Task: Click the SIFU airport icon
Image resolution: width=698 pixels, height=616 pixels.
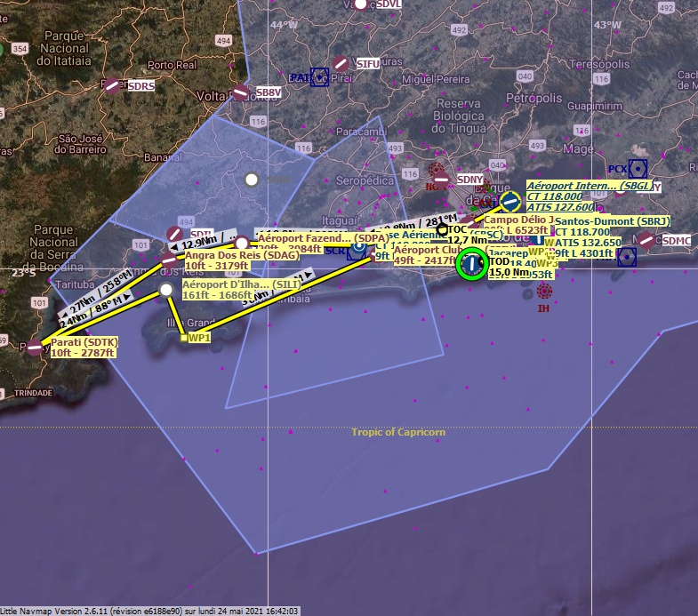Action: 340,64
